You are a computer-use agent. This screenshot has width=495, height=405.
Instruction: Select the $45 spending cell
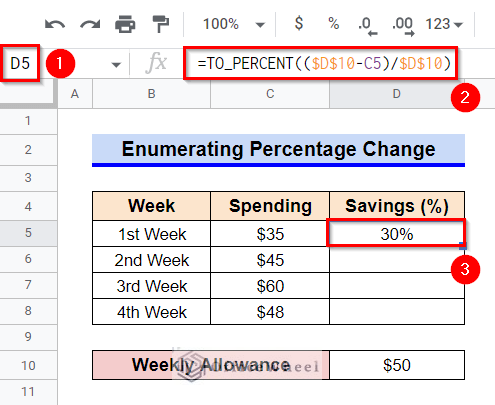click(x=270, y=260)
